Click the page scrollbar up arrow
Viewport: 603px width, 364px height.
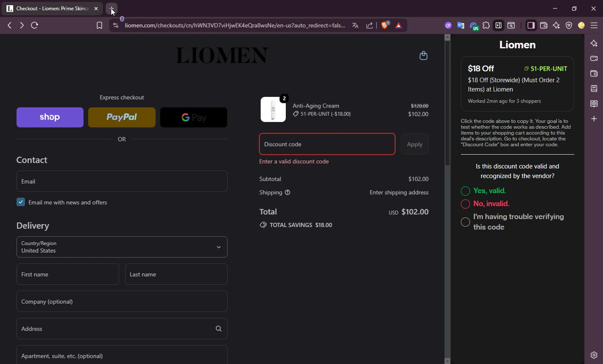click(447, 37)
